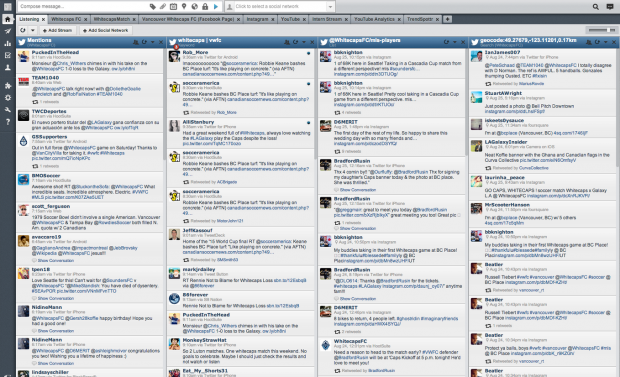Switch to the YouTube Analytics tab
The image size is (620, 377).
(374, 19)
